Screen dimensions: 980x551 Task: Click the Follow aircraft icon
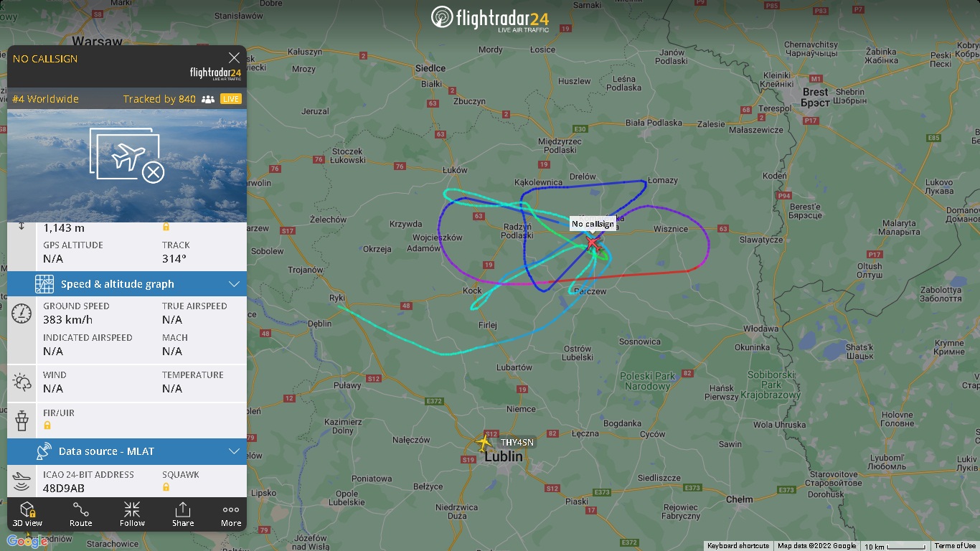pyautogui.click(x=132, y=514)
